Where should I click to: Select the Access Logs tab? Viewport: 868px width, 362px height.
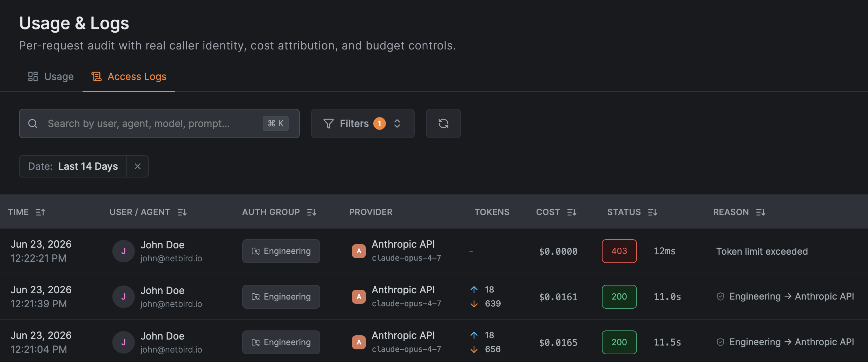click(129, 76)
